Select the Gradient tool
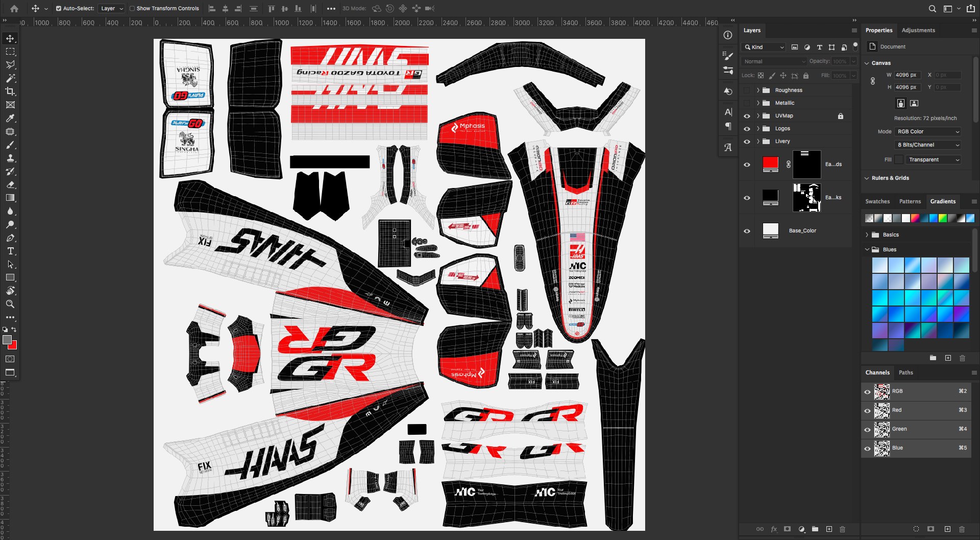The width and height of the screenshot is (980, 540). coord(10,198)
